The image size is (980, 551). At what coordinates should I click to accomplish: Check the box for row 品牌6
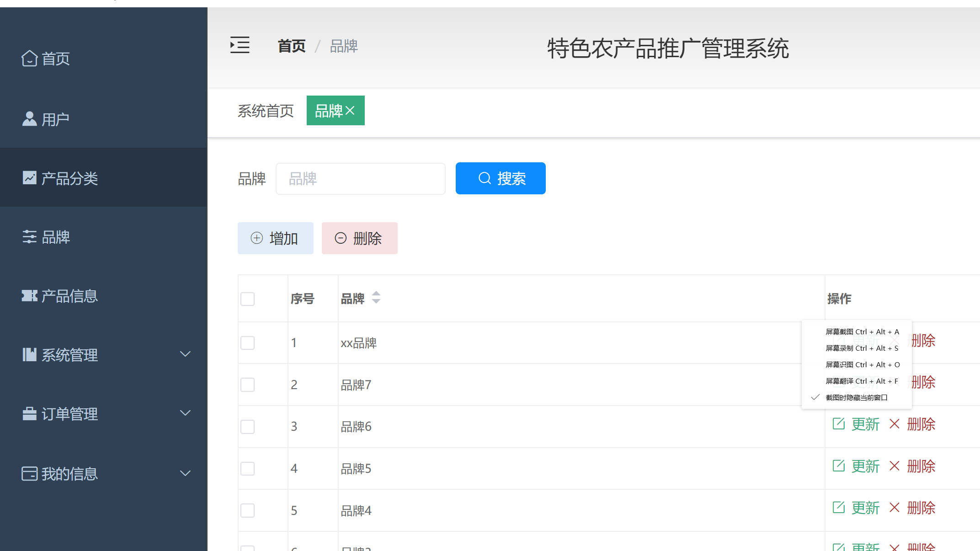point(247,427)
